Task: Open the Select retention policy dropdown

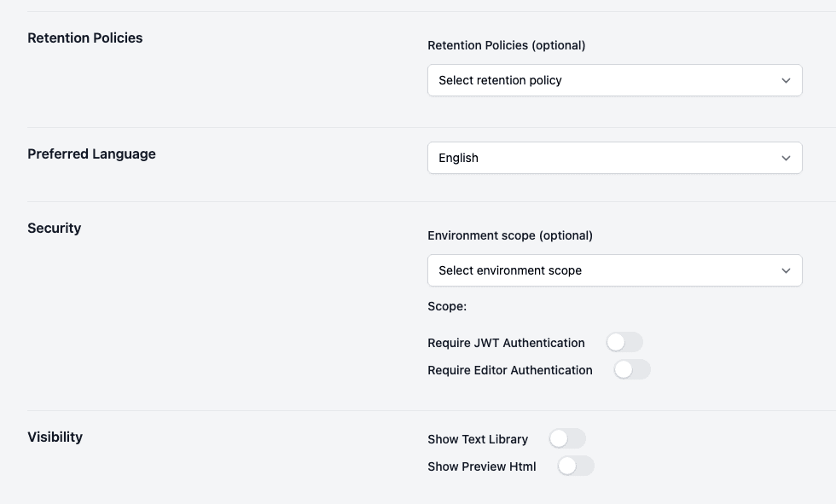Action: click(615, 80)
